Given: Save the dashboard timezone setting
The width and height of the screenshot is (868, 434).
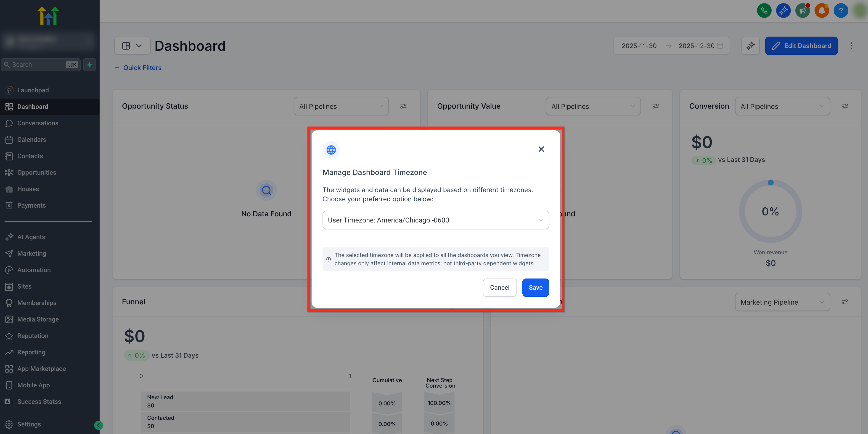Looking at the screenshot, I should coord(535,288).
